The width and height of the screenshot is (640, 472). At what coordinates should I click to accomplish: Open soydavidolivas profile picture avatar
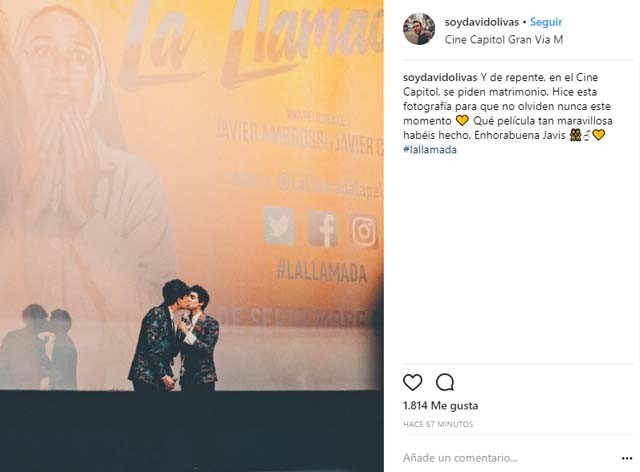[419, 29]
